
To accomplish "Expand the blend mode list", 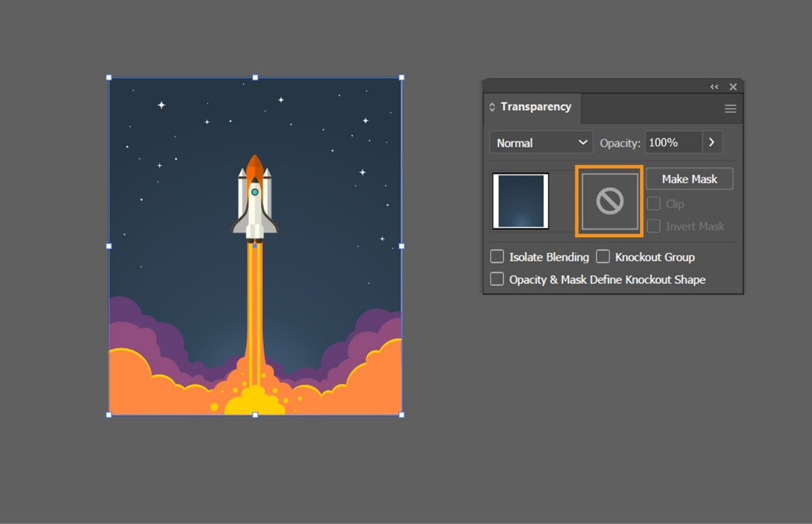I will 582,142.
